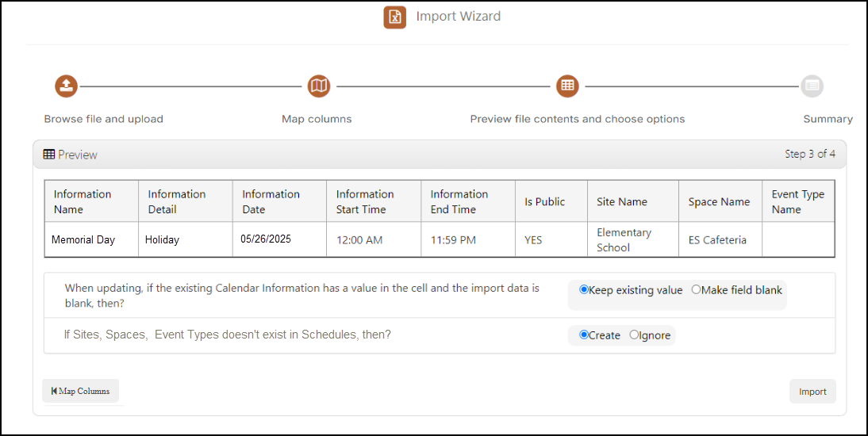Viewport: 868px width, 436px height.
Task: Click the Browse file and upload label
Action: pos(103,119)
